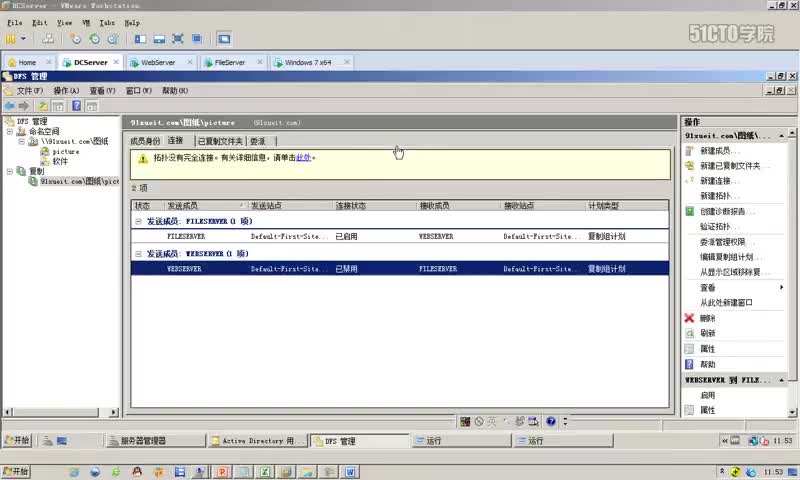Open the 窗口(W) menu in DFS 管理
Image resolution: width=800 pixels, height=480 pixels.
(x=139, y=91)
